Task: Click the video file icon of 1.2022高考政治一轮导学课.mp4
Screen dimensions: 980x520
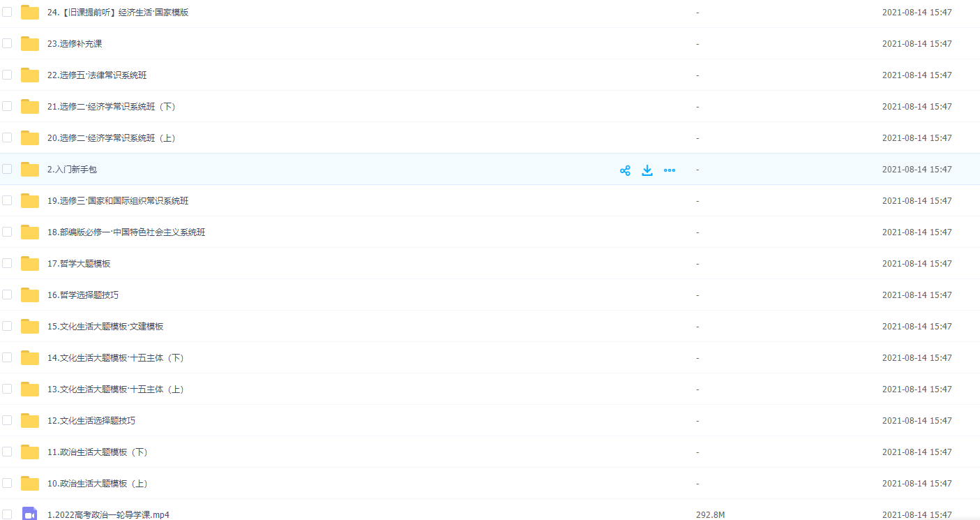Action: [29, 514]
